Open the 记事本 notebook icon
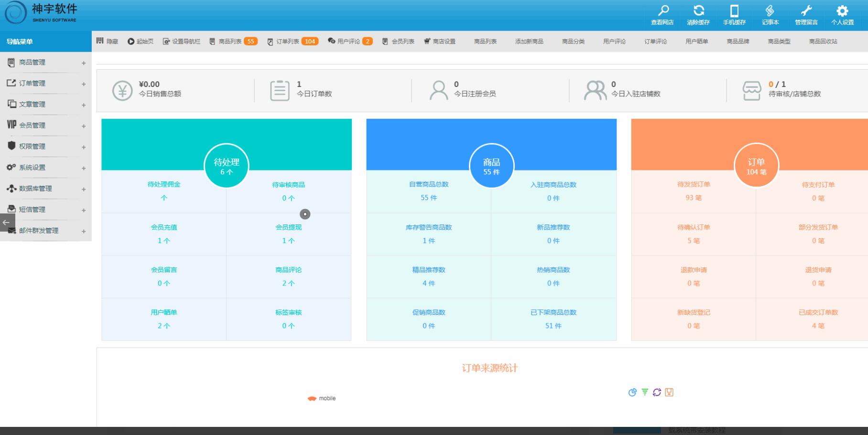The width and height of the screenshot is (868, 435). tap(770, 11)
